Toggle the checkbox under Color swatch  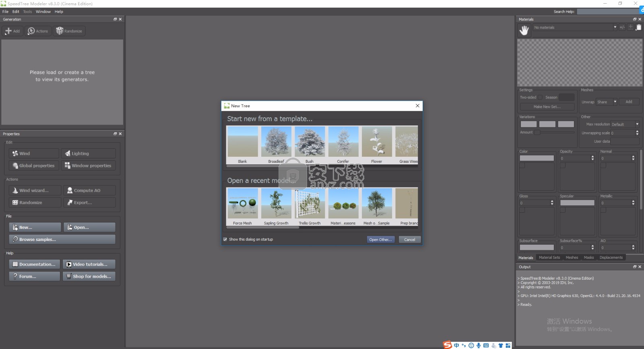522,165
